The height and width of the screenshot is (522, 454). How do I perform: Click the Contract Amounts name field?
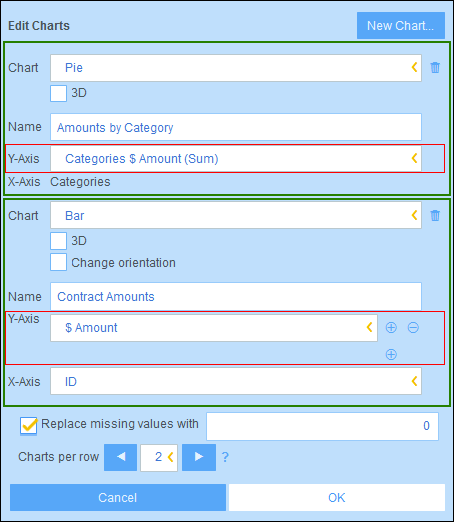pyautogui.click(x=236, y=296)
